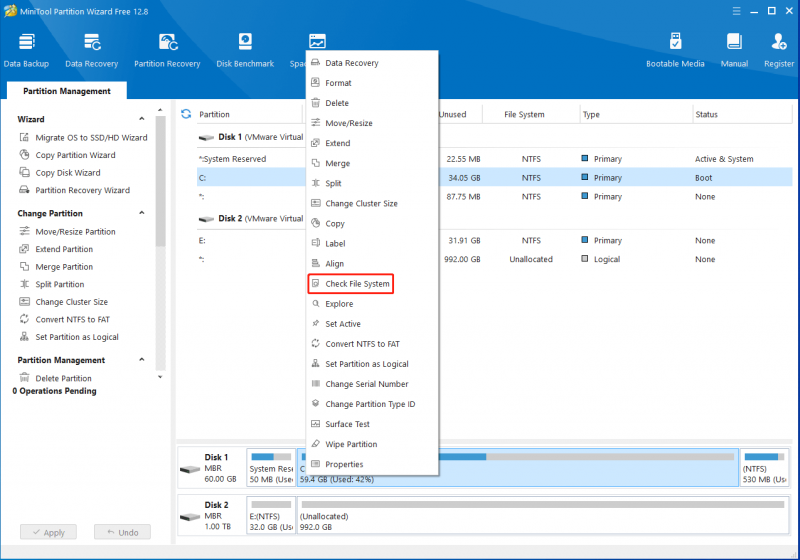Select Split Partition in sidebar
Image resolution: width=800 pixels, height=560 pixels.
point(52,284)
